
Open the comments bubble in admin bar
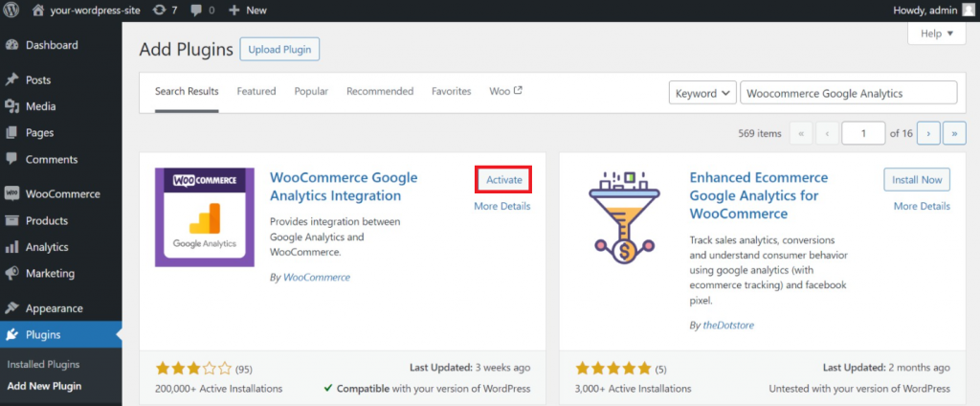click(x=202, y=10)
